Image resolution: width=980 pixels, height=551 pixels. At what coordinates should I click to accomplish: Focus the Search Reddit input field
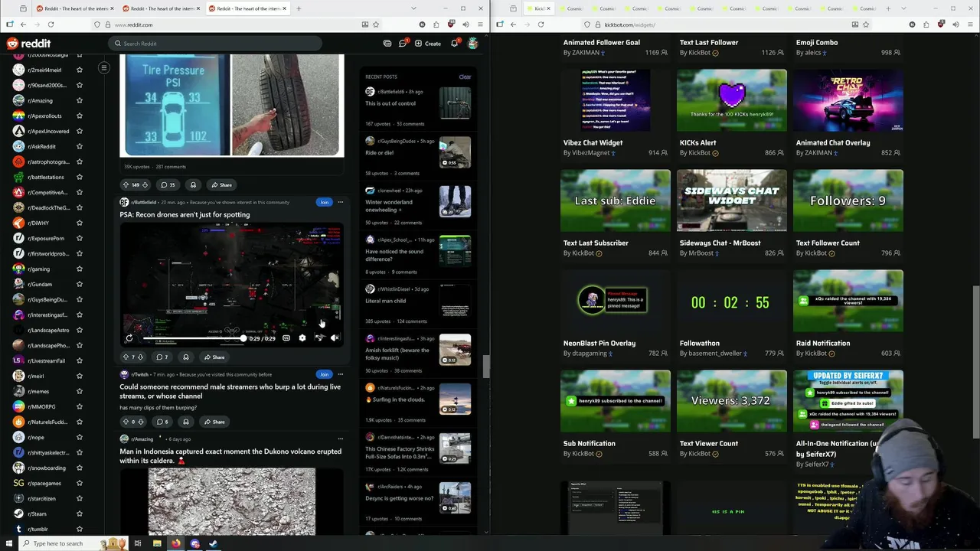click(214, 44)
